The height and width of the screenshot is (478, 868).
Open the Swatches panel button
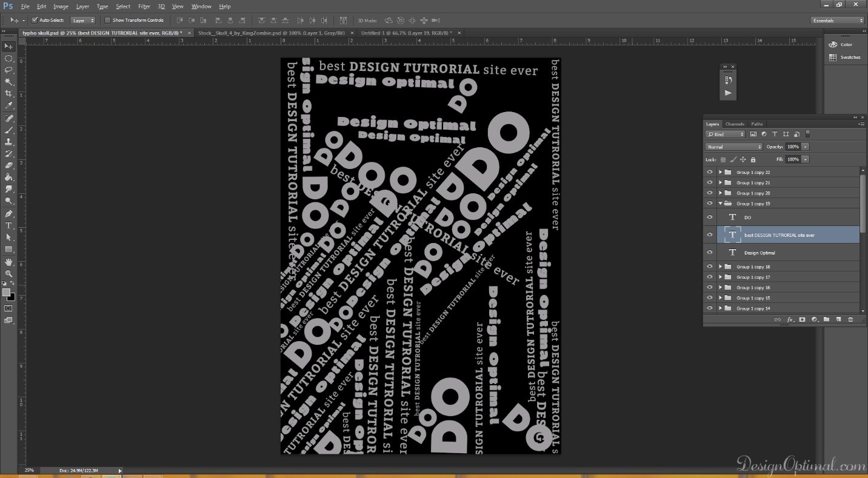(x=844, y=57)
